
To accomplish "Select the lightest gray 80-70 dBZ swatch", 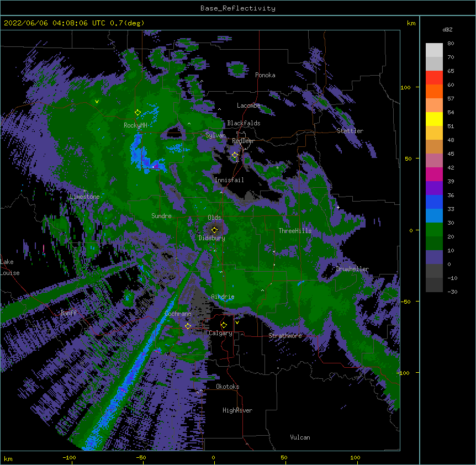I will [434, 50].
